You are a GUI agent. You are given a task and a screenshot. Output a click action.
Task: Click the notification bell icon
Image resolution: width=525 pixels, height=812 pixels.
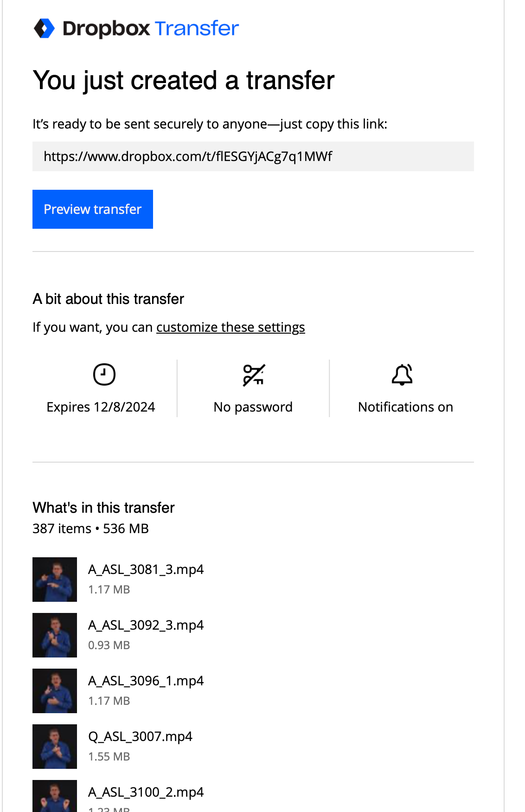pyautogui.click(x=402, y=375)
